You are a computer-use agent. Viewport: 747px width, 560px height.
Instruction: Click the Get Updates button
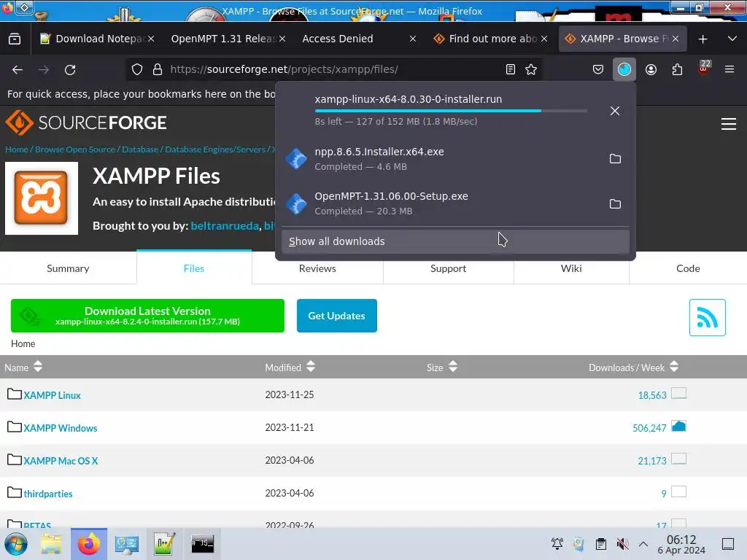[x=337, y=316]
